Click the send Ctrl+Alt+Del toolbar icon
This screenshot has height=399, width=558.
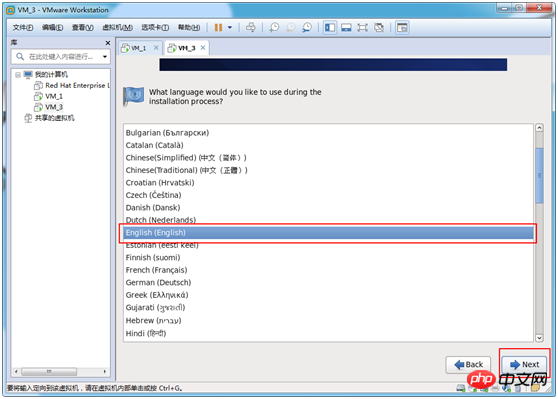tap(251, 27)
